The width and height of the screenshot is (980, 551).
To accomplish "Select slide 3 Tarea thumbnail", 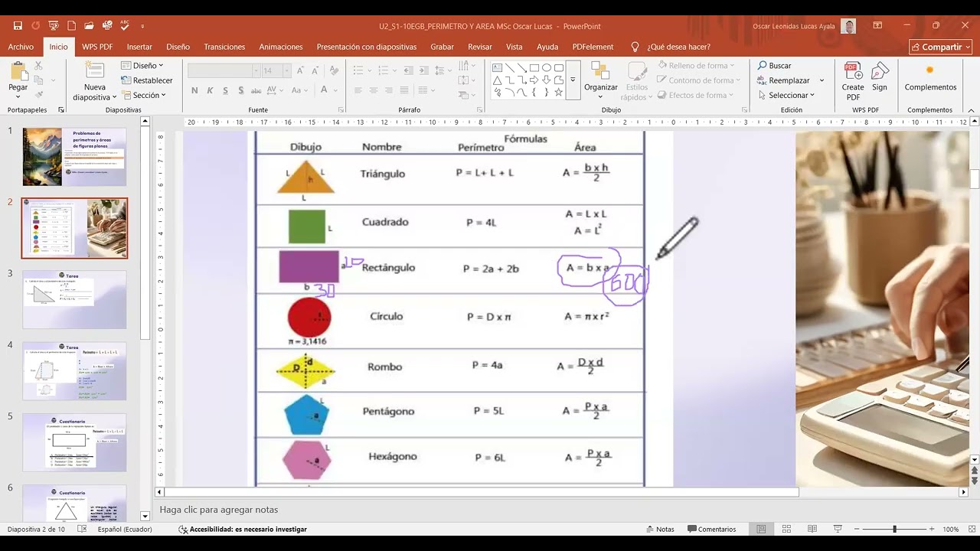I will point(74,299).
